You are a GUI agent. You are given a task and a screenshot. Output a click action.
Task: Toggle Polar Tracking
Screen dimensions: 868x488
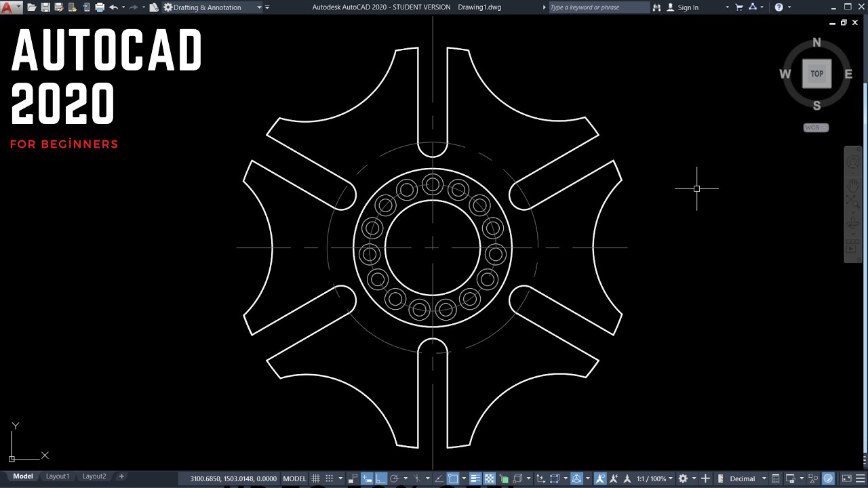tap(394, 479)
